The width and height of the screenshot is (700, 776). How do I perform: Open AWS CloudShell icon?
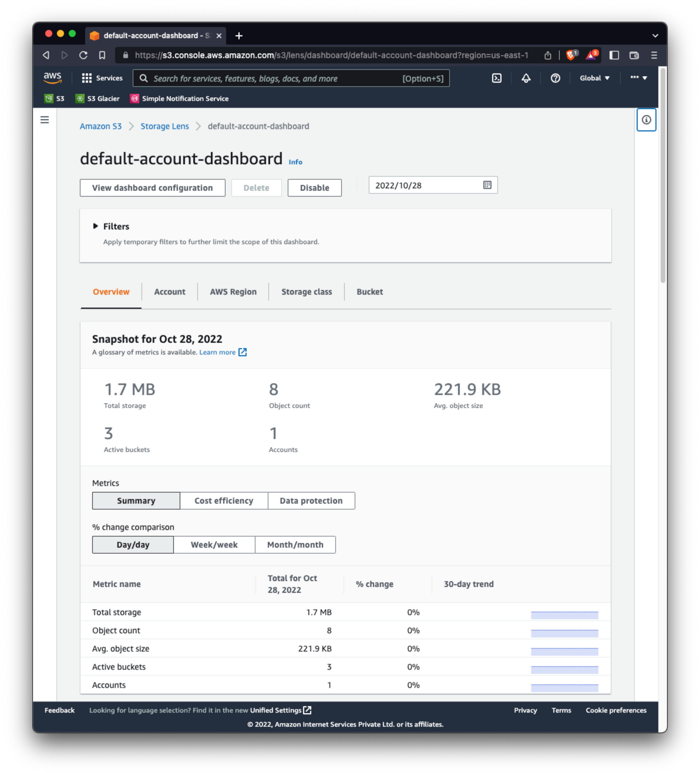497,78
